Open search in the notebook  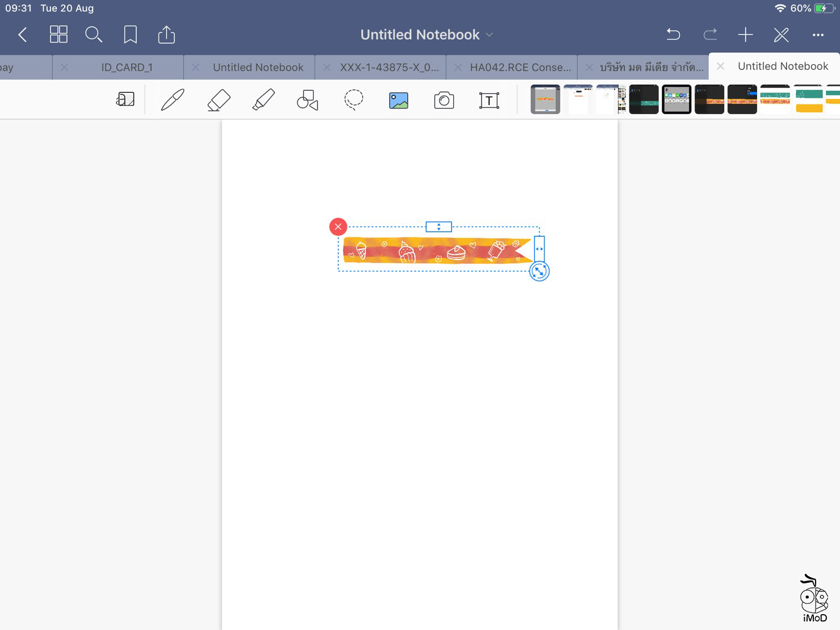point(94,35)
